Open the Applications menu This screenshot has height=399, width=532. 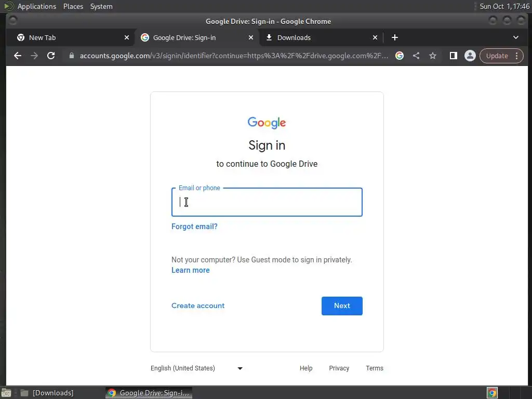pyautogui.click(x=37, y=6)
